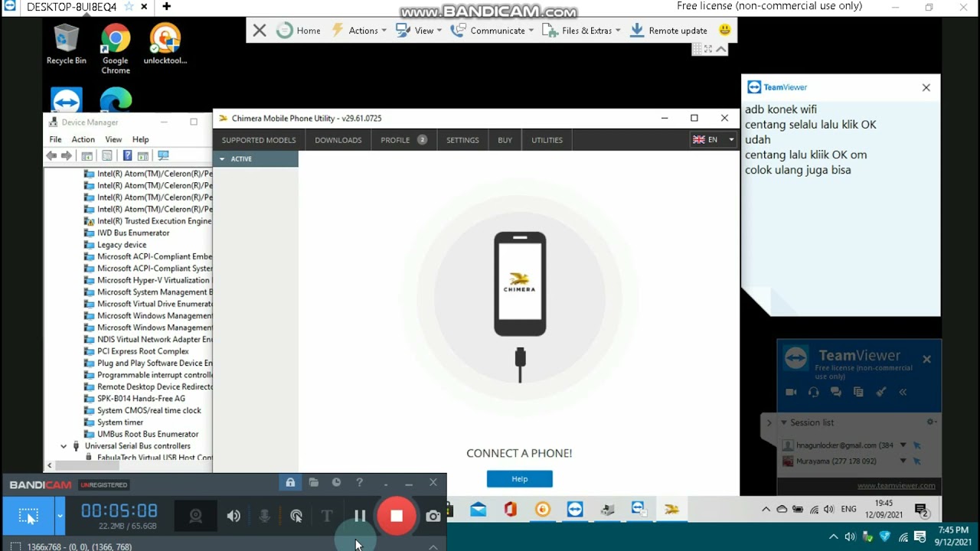
Task: Take a Bandicam screenshot with the camera icon
Action: point(433,516)
